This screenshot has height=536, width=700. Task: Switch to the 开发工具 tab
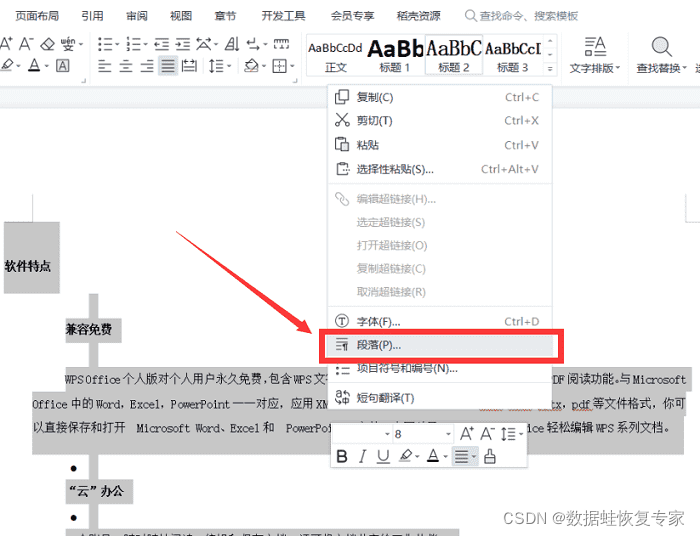point(283,16)
